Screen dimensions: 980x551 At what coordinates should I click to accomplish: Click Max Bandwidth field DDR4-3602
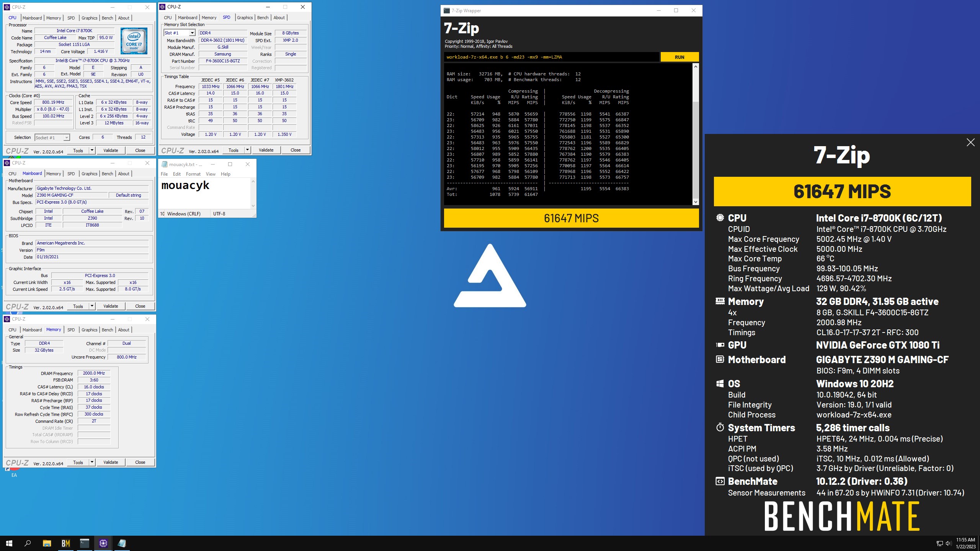223,40
